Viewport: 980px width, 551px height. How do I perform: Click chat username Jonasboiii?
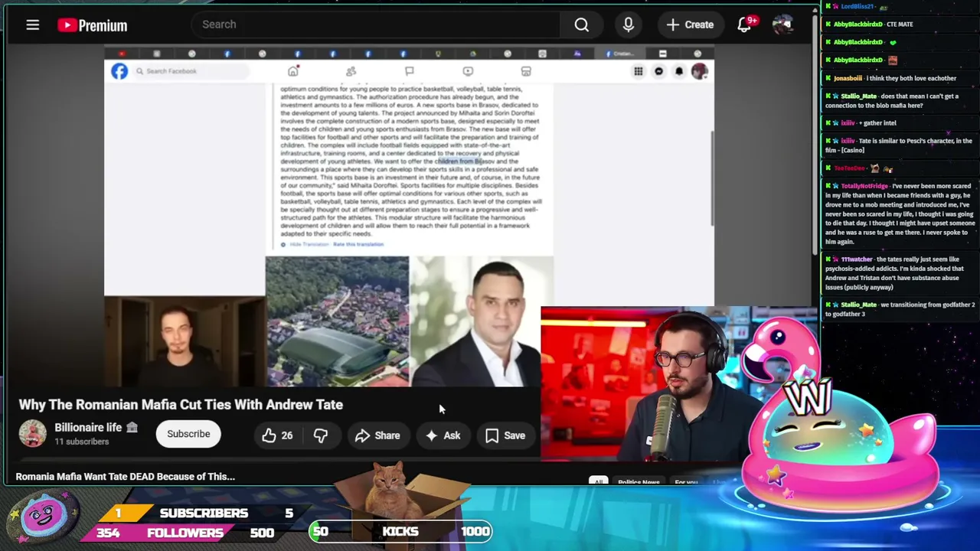[848, 78]
